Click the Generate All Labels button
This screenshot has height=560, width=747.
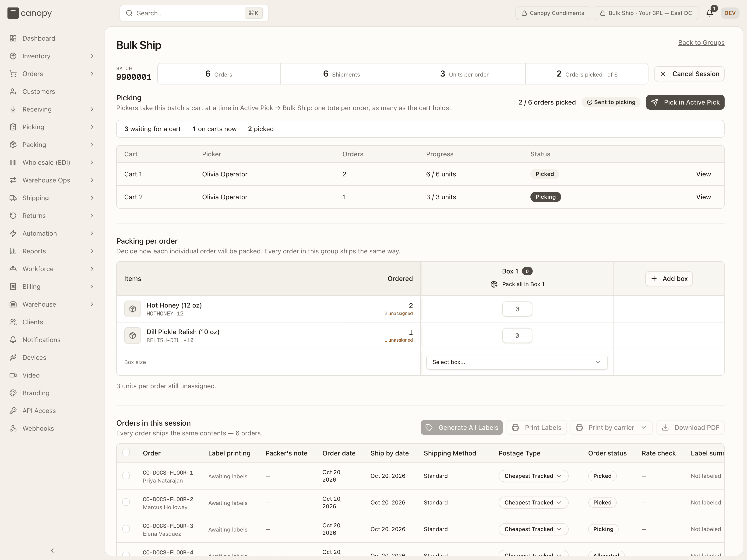point(462,427)
